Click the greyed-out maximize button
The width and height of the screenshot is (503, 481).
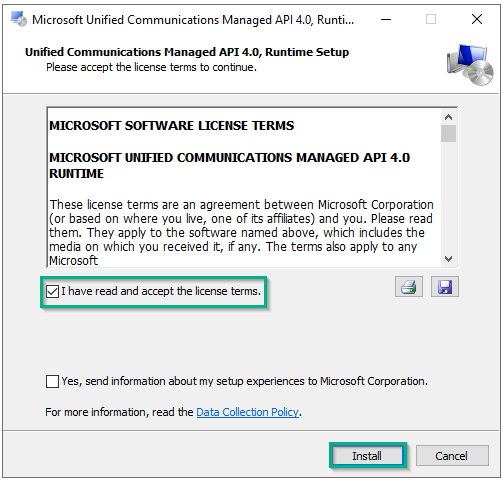431,19
